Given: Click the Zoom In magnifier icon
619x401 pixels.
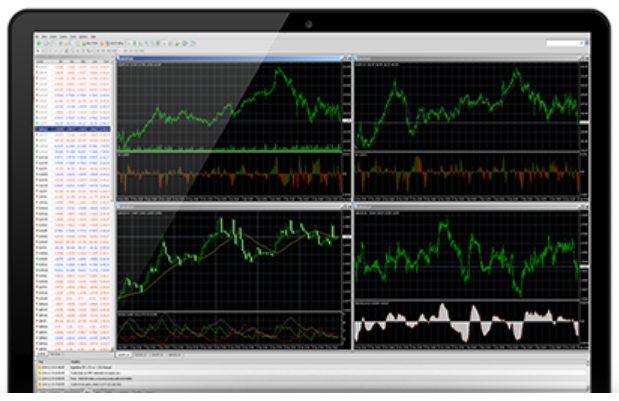Looking at the screenshot, I should [146, 43].
